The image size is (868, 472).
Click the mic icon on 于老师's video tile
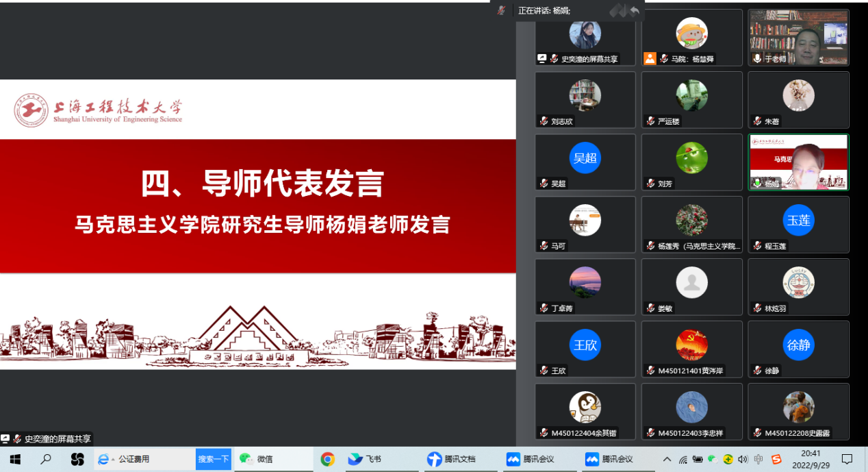(757, 59)
